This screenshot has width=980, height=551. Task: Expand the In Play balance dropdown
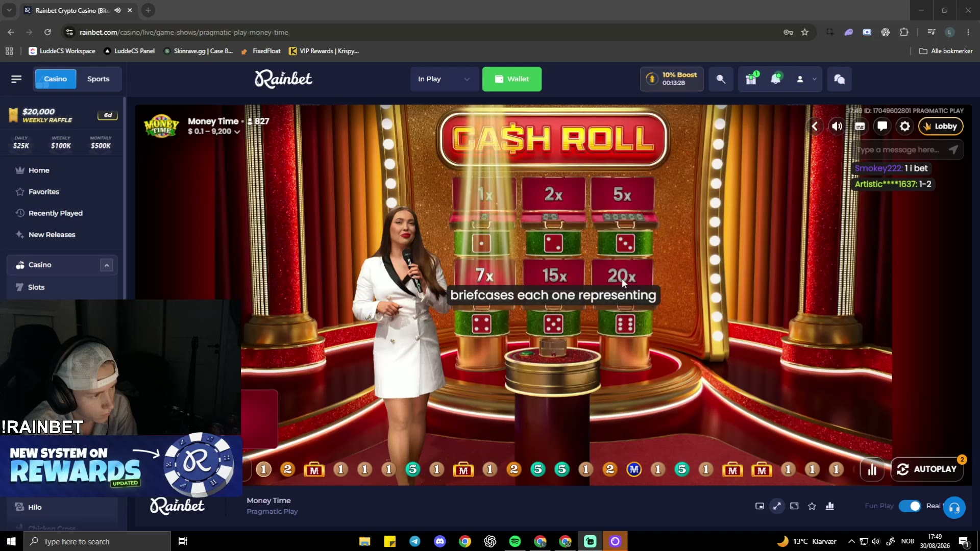(444, 79)
